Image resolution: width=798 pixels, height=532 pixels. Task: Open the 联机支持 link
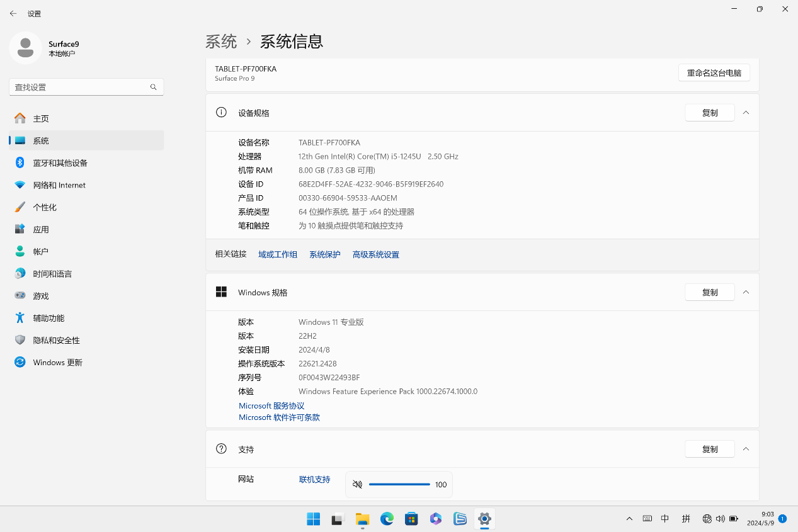click(x=315, y=479)
